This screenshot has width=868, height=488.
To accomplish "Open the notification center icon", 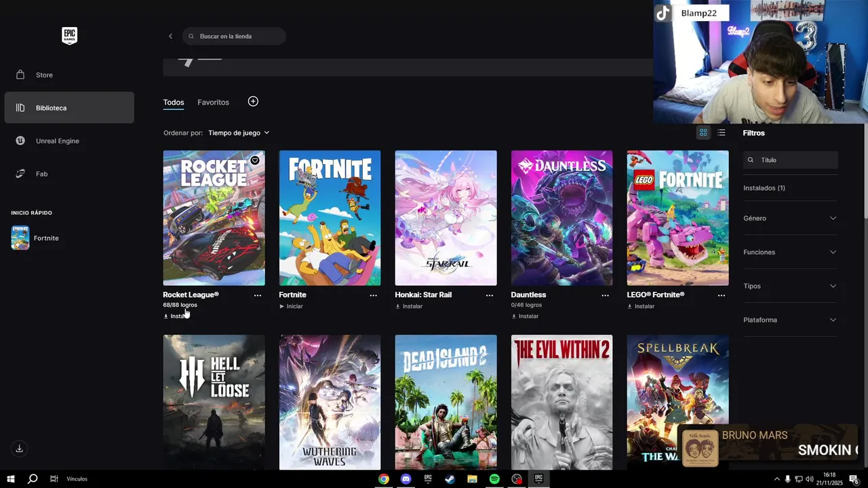I will [854, 479].
